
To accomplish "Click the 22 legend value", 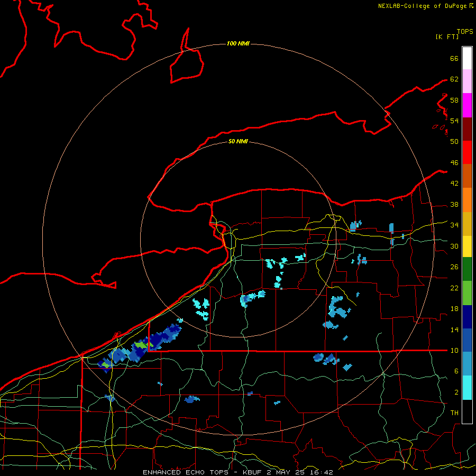I will [454, 288].
